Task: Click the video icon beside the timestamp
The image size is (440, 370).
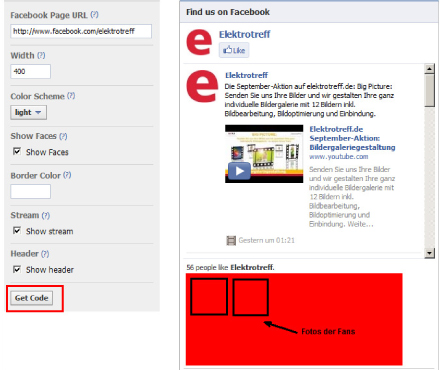Action: pos(231,240)
